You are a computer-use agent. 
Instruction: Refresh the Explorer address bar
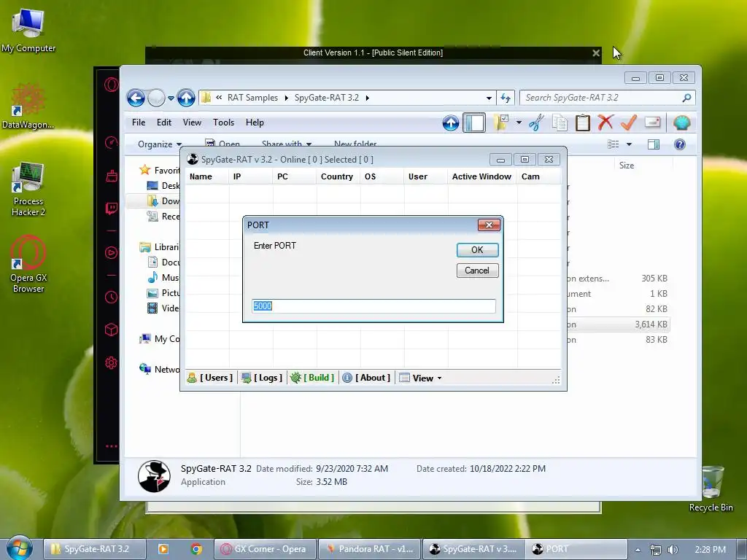click(x=506, y=98)
